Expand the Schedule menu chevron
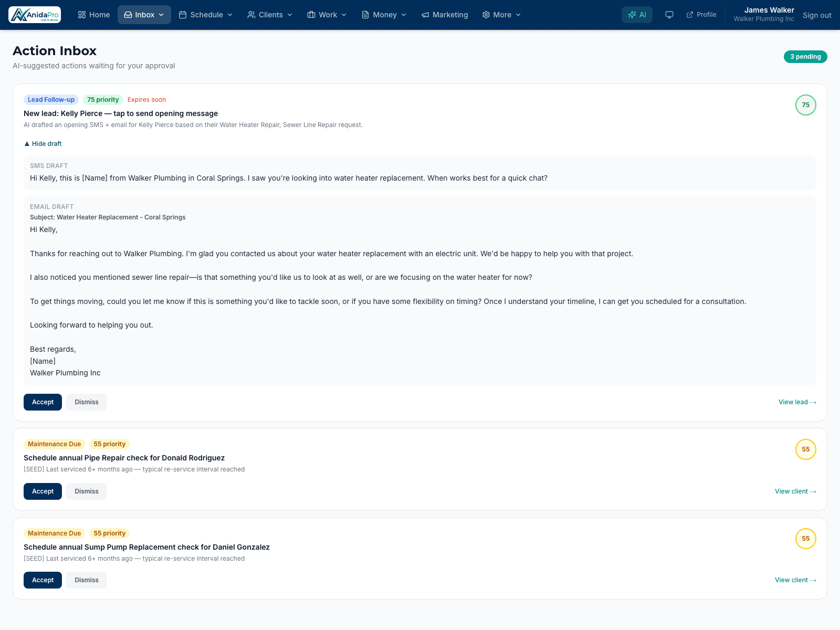 pyautogui.click(x=230, y=15)
